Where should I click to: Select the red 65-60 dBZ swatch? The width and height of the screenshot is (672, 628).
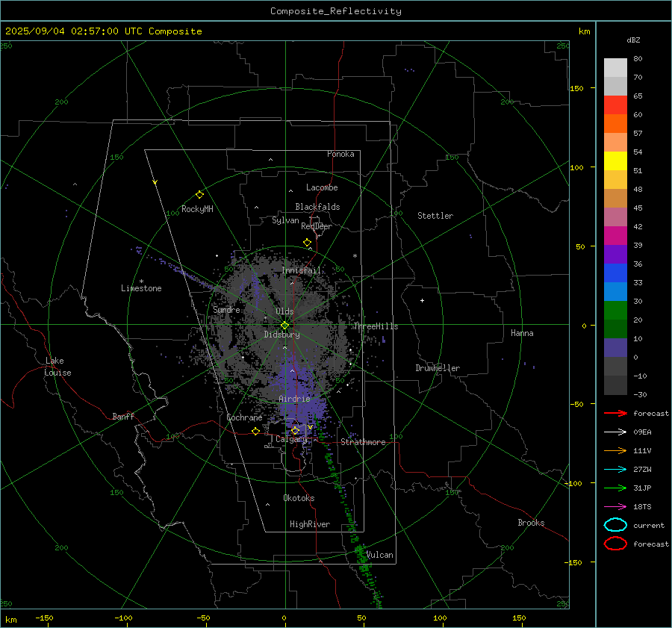pyautogui.click(x=615, y=105)
